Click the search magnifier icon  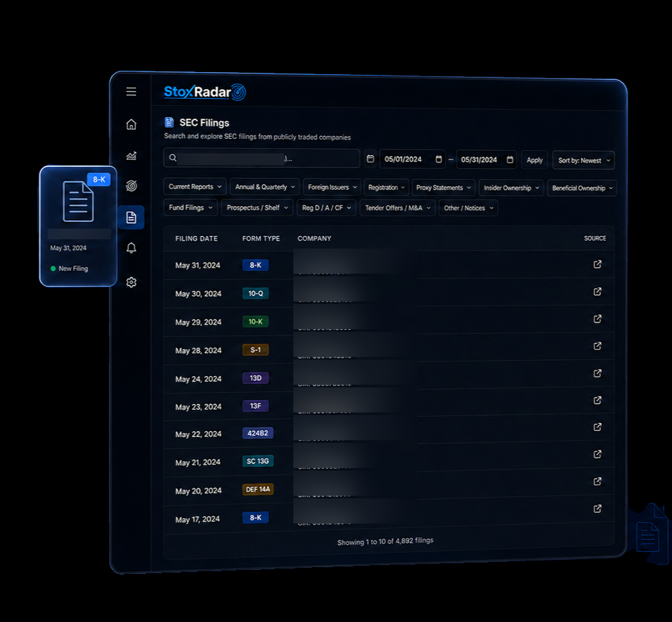[172, 158]
